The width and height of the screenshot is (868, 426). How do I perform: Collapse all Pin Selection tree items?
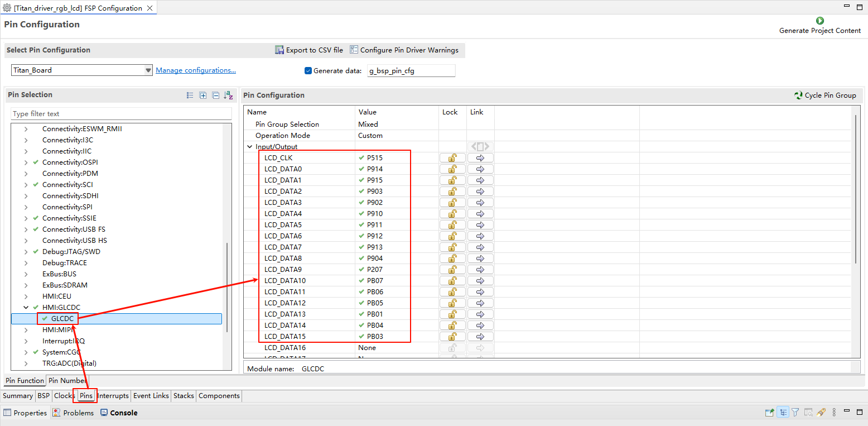(x=215, y=95)
